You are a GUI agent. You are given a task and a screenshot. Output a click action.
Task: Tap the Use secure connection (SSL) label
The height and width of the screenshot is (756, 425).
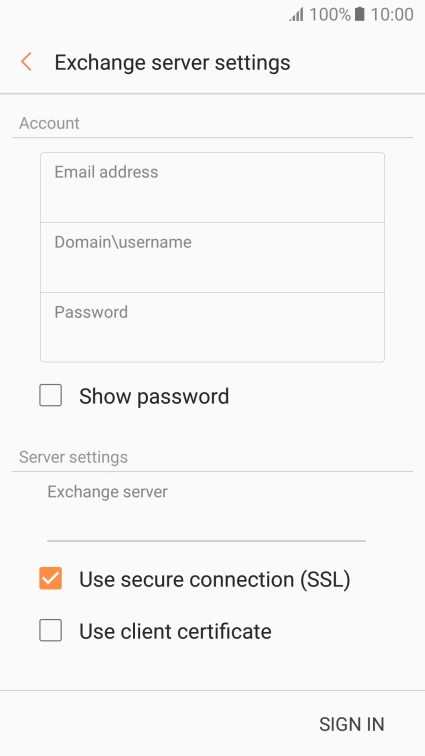tap(215, 579)
